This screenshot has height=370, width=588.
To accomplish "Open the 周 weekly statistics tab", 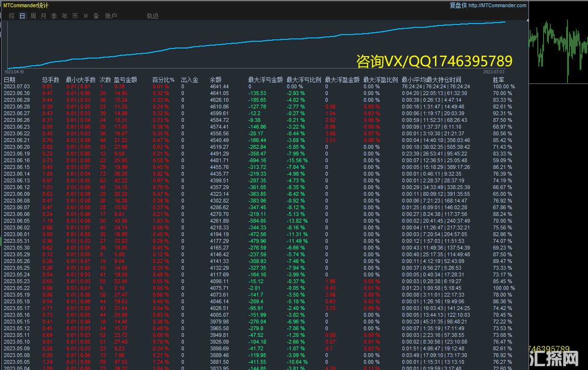I will coord(33,16).
